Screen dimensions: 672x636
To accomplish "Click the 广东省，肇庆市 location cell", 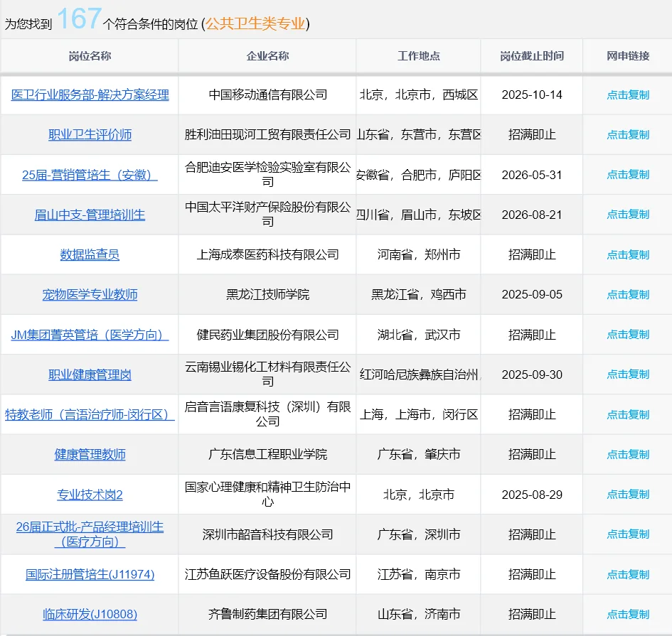I will (419, 454).
